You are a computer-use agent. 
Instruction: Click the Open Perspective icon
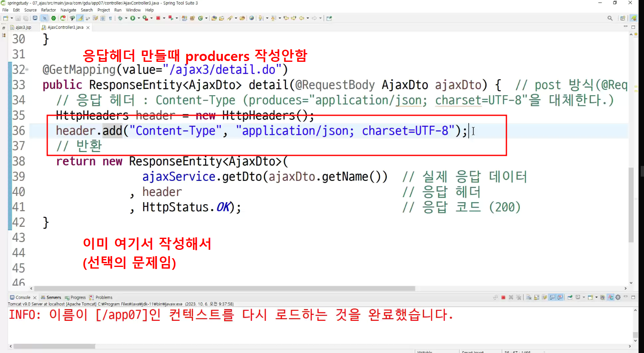tap(623, 18)
